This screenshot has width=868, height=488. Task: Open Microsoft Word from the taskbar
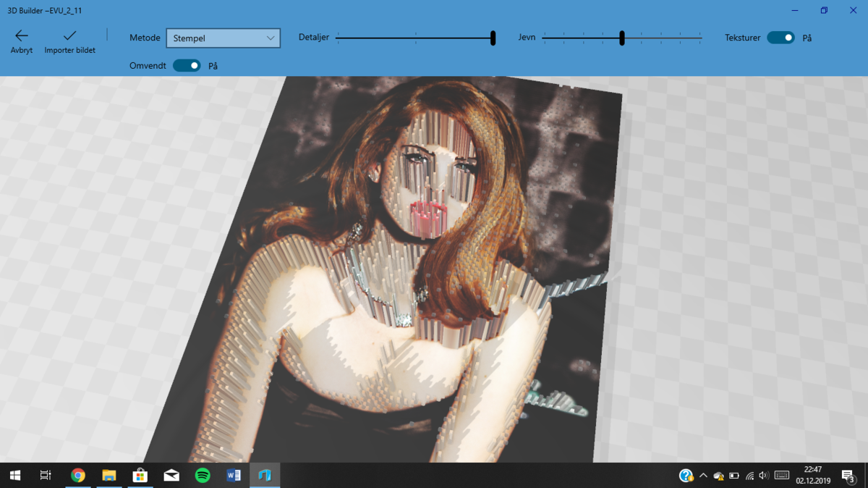point(234,475)
